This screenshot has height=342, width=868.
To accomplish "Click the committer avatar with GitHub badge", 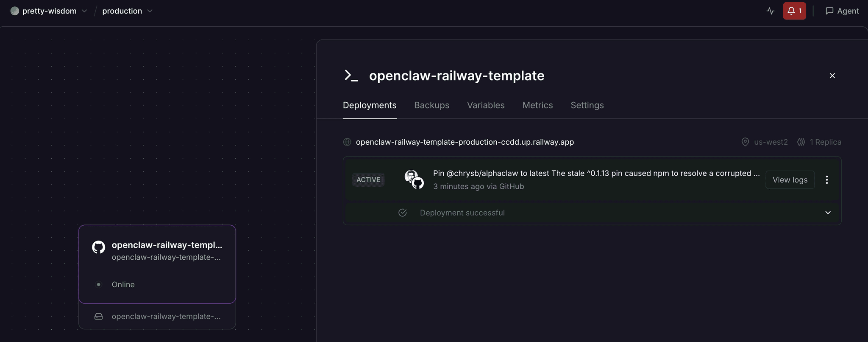I will click(x=414, y=179).
